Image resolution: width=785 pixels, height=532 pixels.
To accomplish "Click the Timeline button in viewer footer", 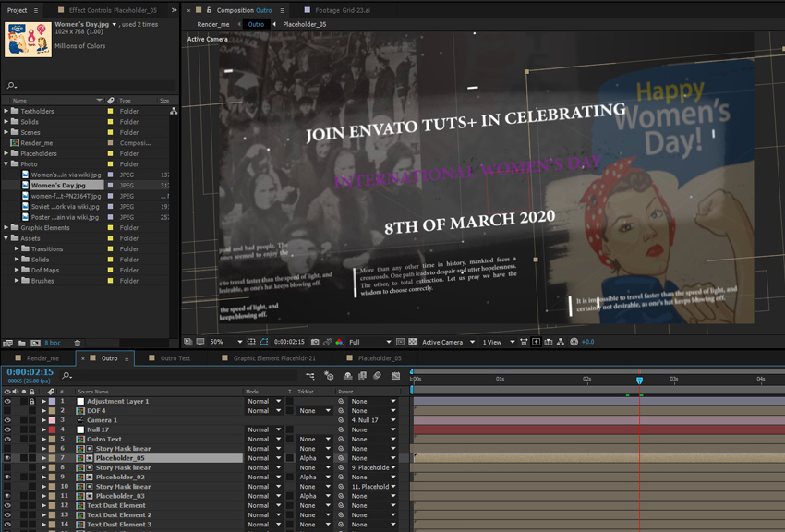I will click(549, 342).
